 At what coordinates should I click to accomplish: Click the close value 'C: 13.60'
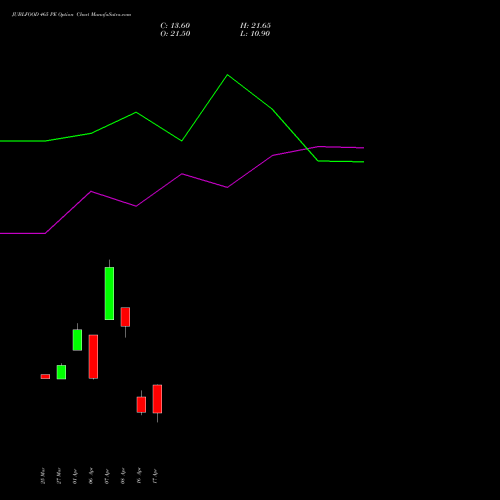175,26
